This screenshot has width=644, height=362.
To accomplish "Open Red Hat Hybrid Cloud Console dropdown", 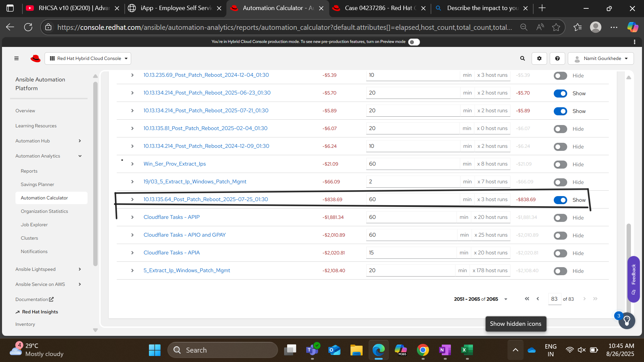I will point(88,58).
